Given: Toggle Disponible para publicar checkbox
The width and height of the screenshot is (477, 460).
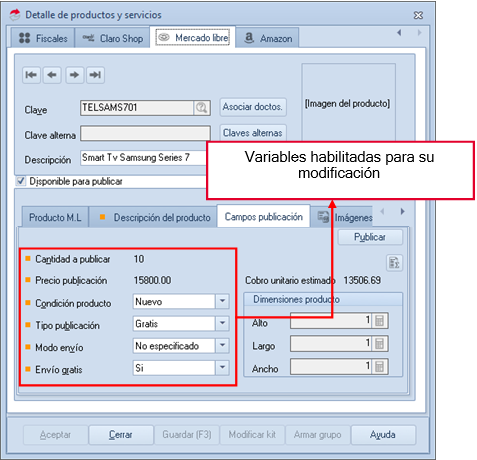Looking at the screenshot, I should [21, 181].
